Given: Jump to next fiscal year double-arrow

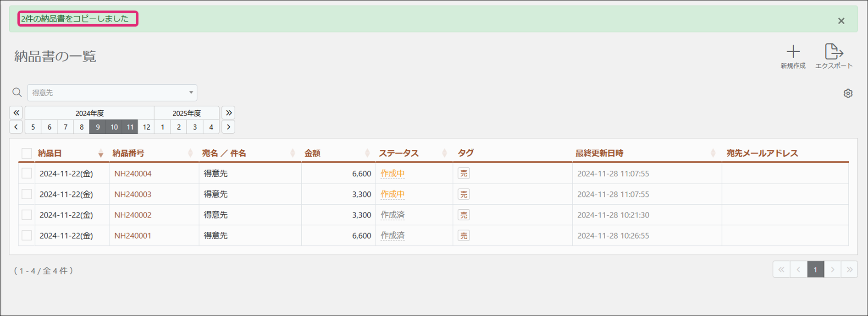Looking at the screenshot, I should coord(228,113).
